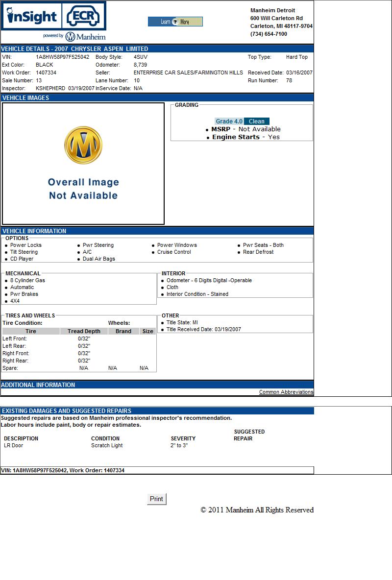Select the CD Player option

[22, 259]
